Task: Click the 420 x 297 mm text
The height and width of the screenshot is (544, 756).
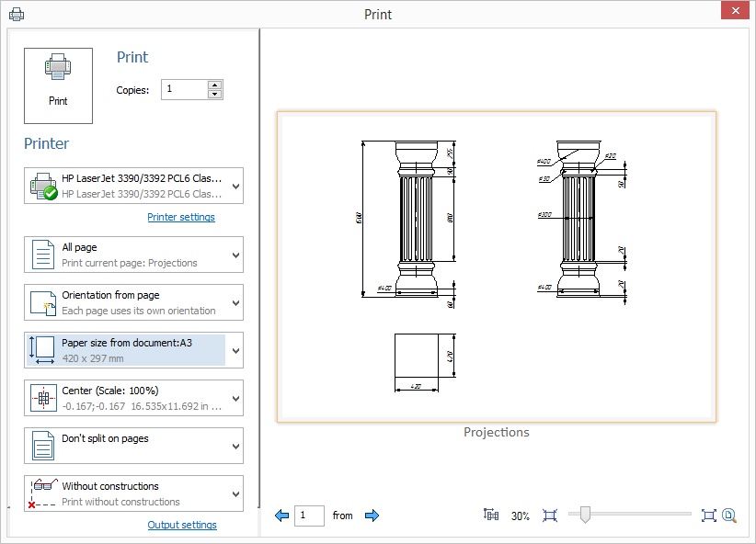Action: [93, 358]
